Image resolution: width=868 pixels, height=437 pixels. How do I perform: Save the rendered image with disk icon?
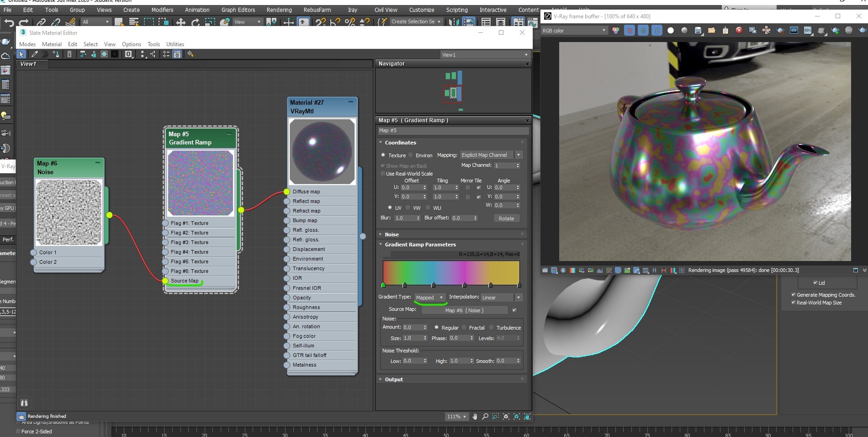tap(698, 31)
